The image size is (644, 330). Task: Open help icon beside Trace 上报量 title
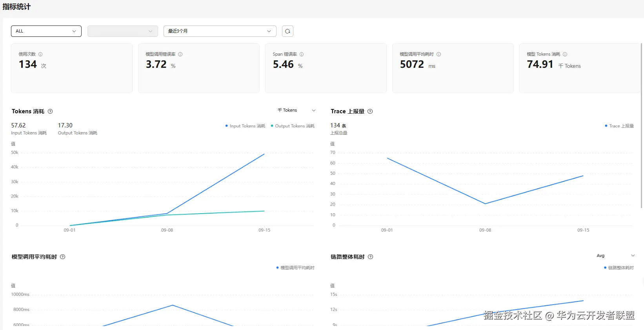[x=370, y=111]
